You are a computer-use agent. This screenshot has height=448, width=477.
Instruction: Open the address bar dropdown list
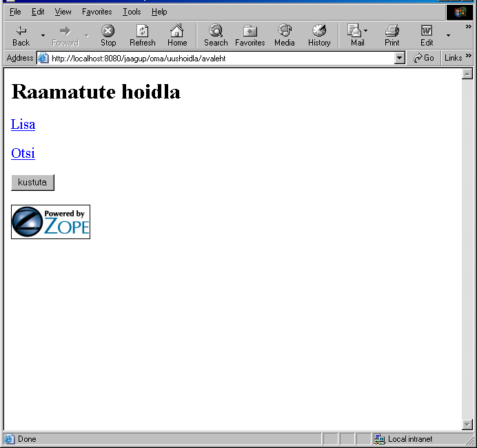pos(399,58)
